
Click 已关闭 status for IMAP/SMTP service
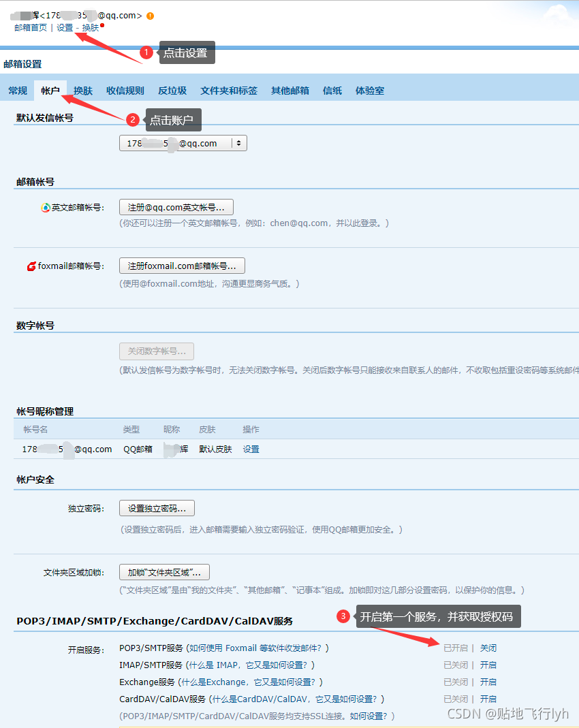[456, 665]
